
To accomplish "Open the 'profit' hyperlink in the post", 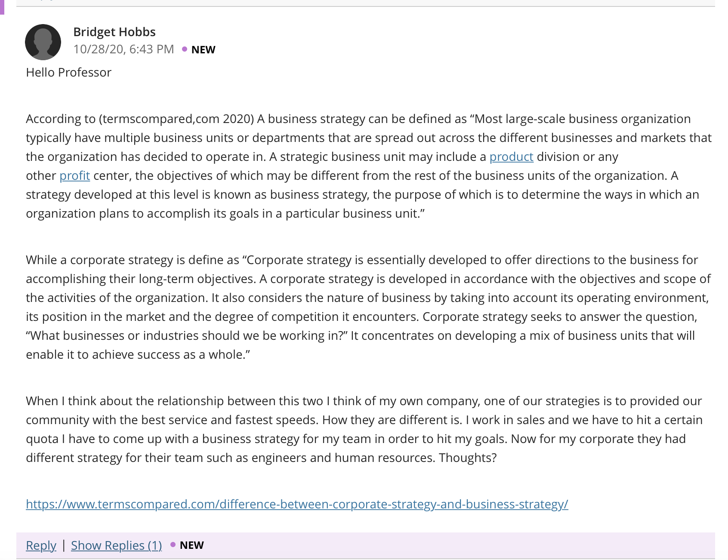I will [x=74, y=175].
